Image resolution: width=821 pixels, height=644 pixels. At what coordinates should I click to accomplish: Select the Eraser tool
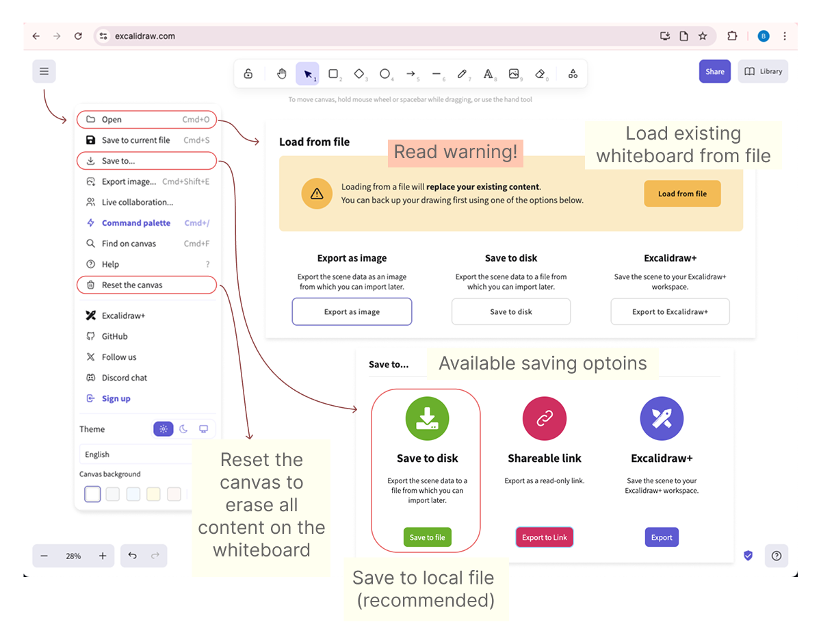[x=540, y=74]
